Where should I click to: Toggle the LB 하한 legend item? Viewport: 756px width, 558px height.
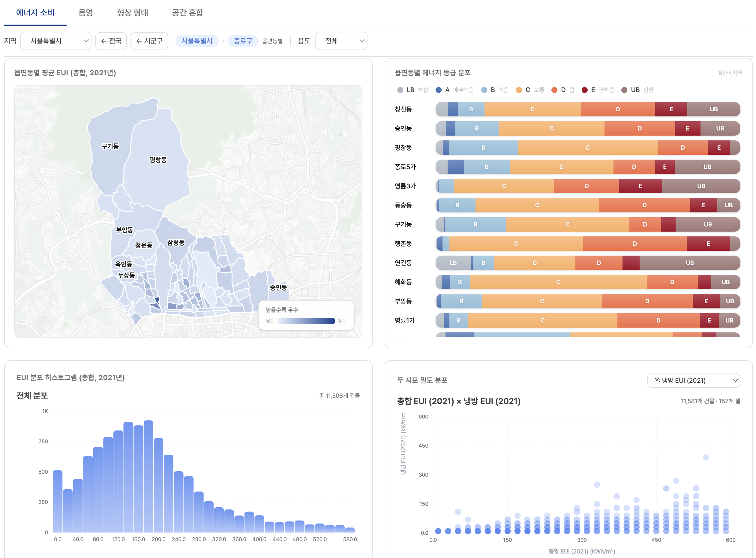[x=412, y=90]
